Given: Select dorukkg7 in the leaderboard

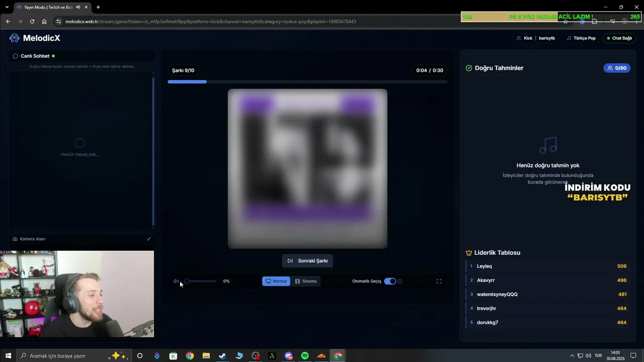Looking at the screenshot, I should click(x=548, y=323).
